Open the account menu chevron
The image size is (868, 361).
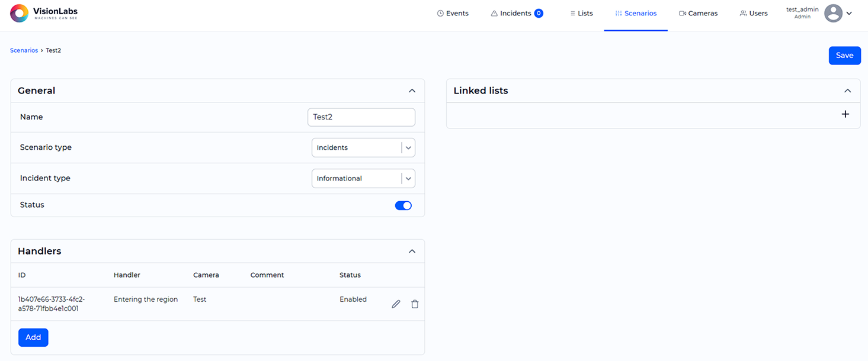[x=849, y=13]
